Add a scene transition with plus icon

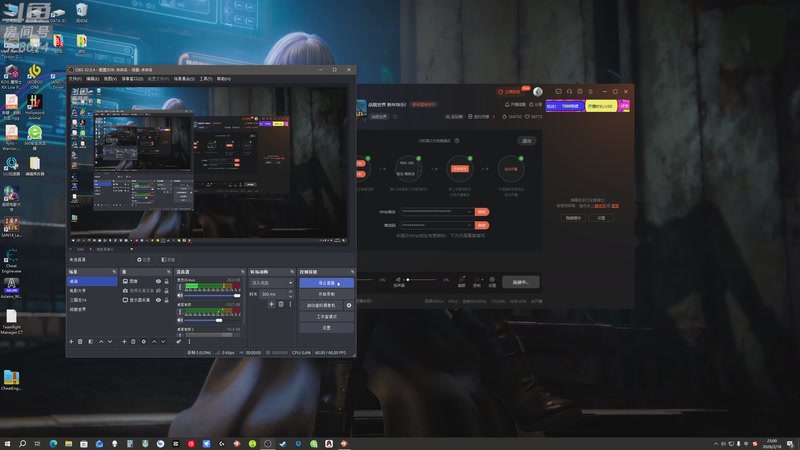[271, 304]
